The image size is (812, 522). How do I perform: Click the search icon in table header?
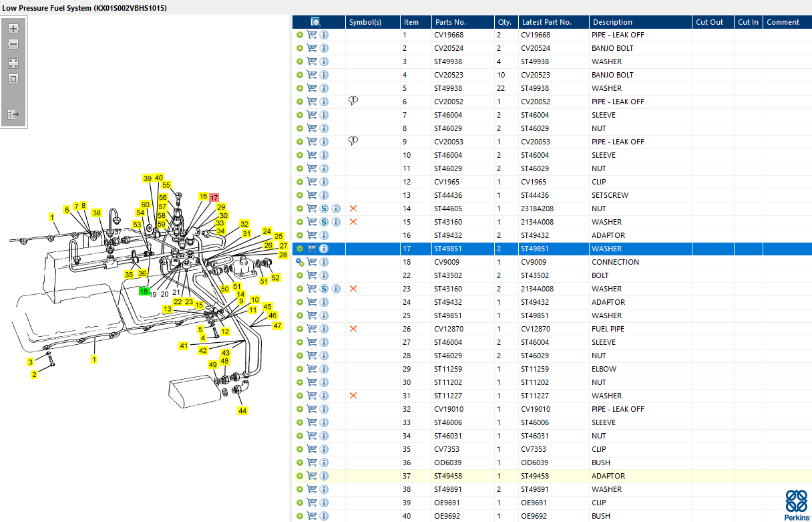pos(317,22)
